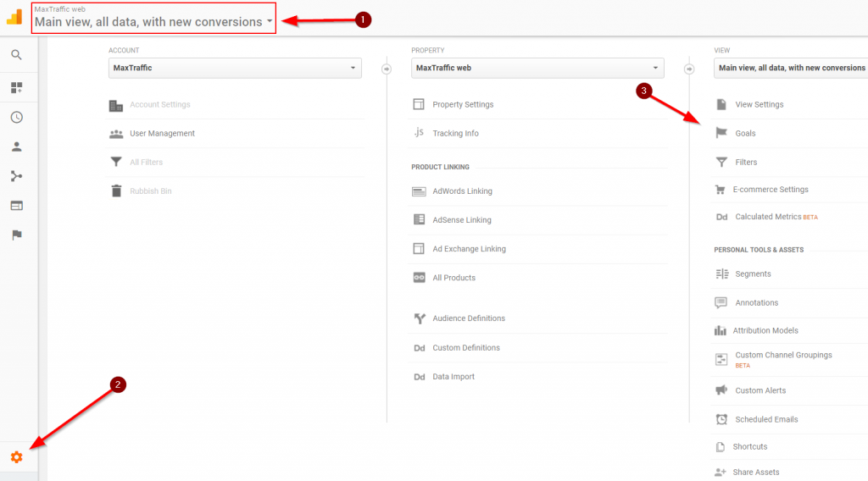The image size is (868, 481).
Task: Open the Customization dashboards icon in sidebar
Action: (x=17, y=88)
